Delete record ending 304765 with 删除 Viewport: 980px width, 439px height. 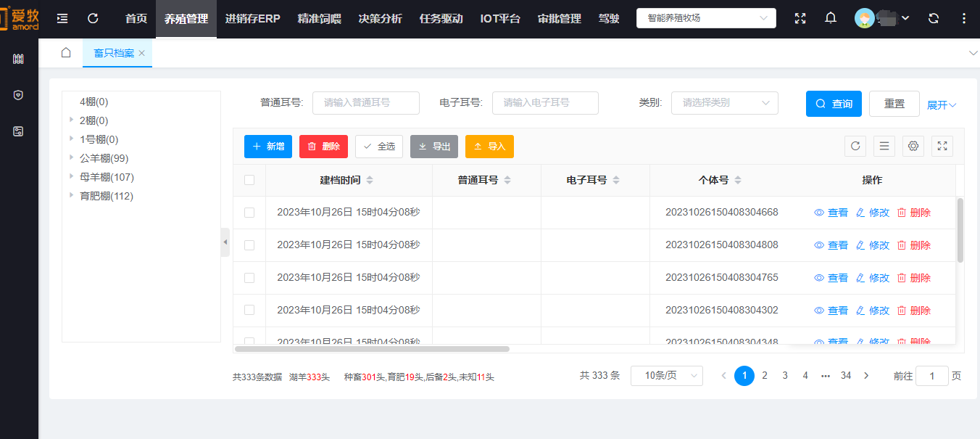click(914, 278)
